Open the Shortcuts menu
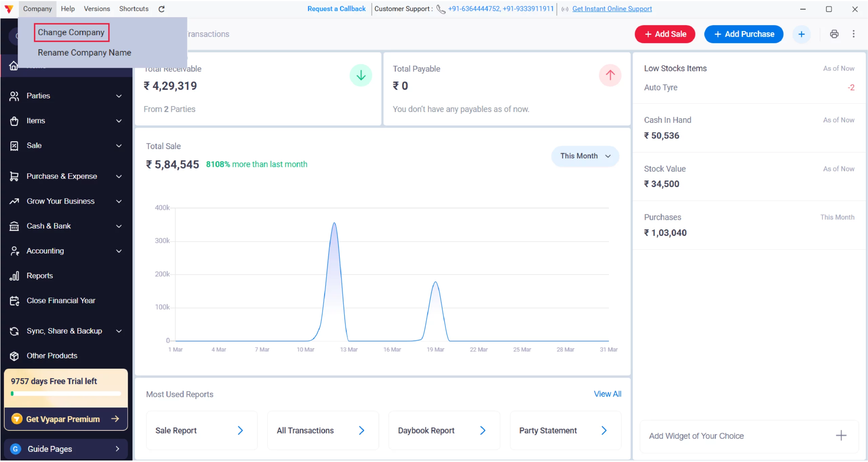 [134, 9]
